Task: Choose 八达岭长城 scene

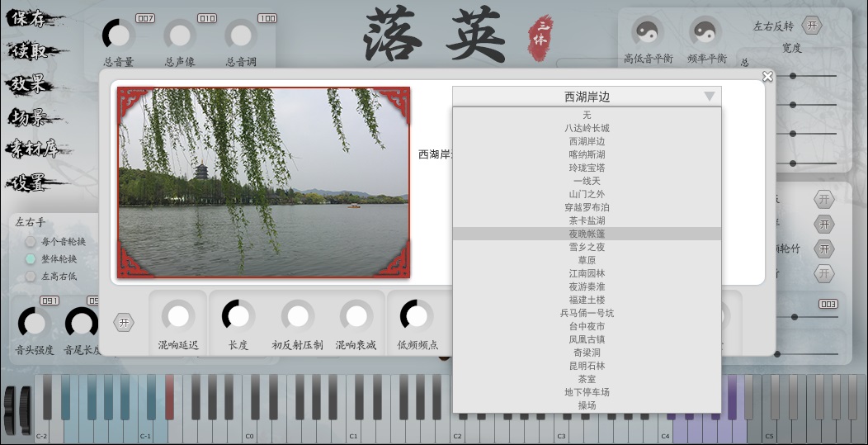Action: 587,128
